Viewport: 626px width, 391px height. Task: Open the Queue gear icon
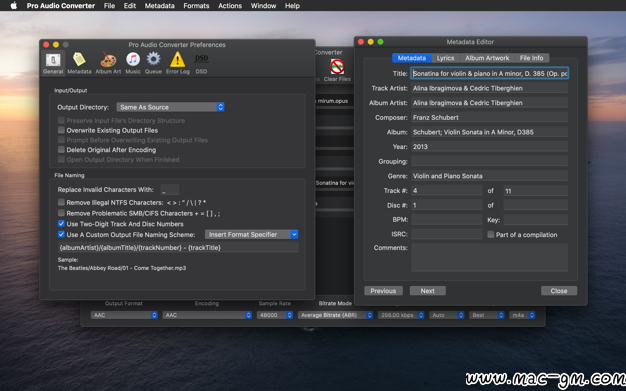click(153, 63)
